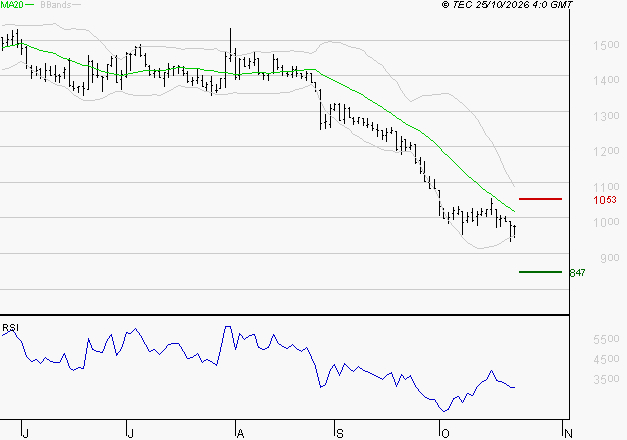Click the N month axis label
The image size is (627, 440).
(x=568, y=433)
